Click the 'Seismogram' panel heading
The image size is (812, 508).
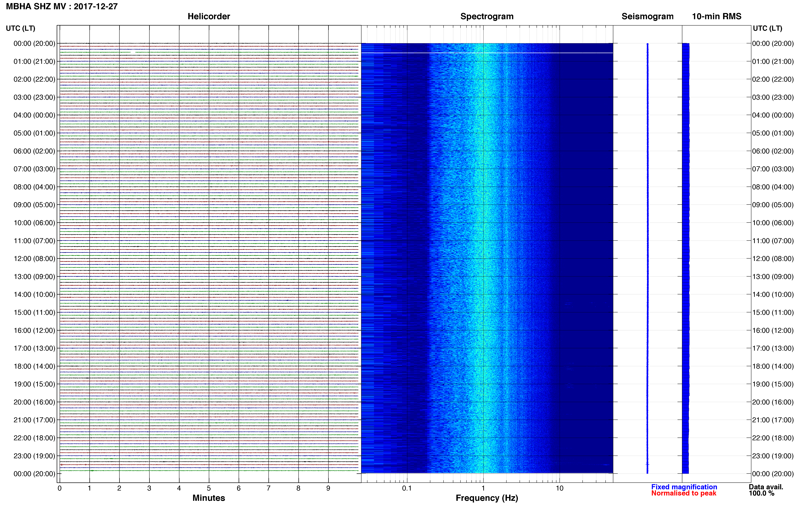click(648, 16)
